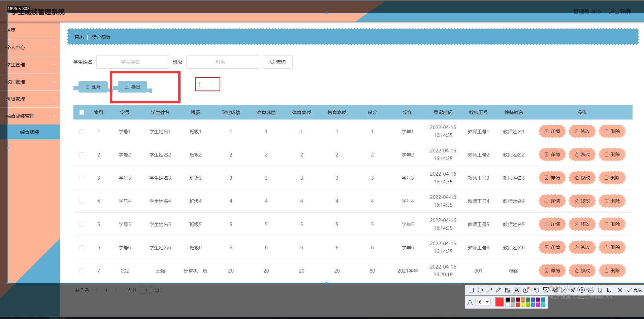The width and height of the screenshot is (644, 319).
Task: Expand 班级管理 using its chevron
Action: (x=55, y=99)
